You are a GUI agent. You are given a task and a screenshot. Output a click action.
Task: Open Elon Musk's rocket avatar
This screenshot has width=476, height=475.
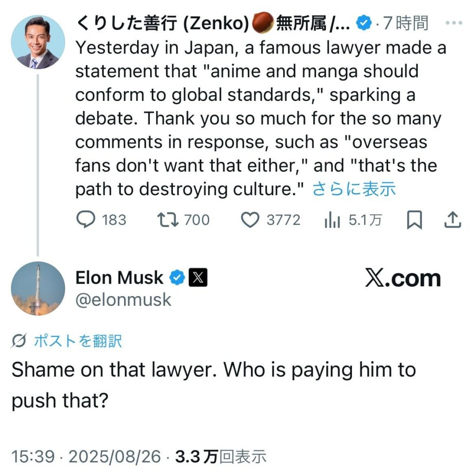coord(38,288)
